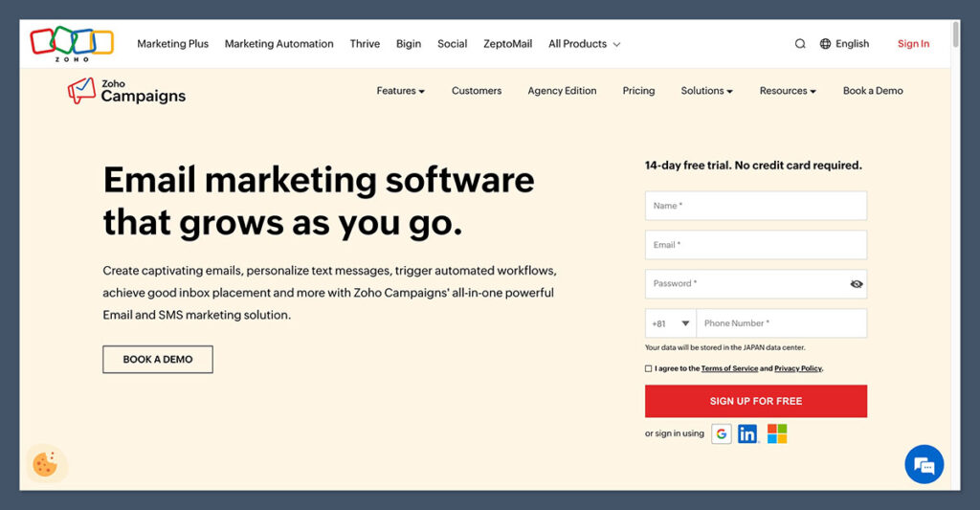
Task: Open the Customers page
Action: (x=477, y=91)
